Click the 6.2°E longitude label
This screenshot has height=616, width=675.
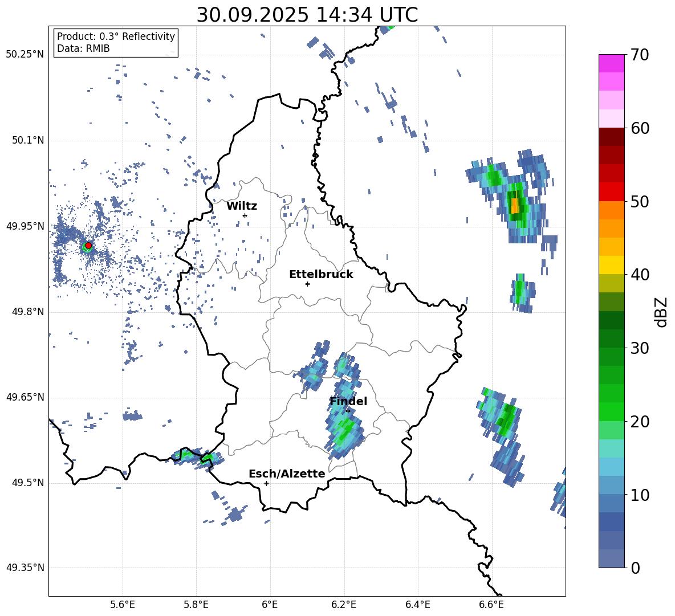click(x=344, y=605)
